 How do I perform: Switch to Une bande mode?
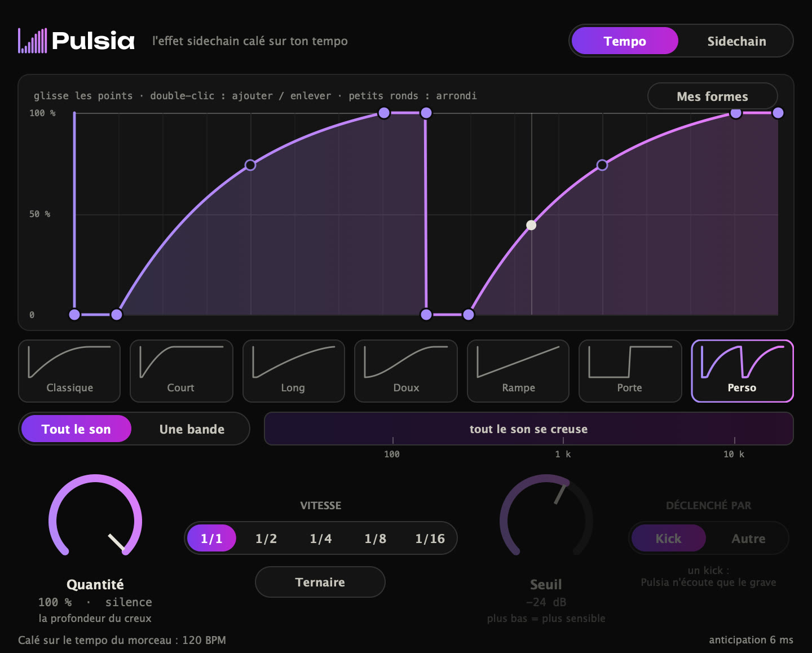click(192, 429)
